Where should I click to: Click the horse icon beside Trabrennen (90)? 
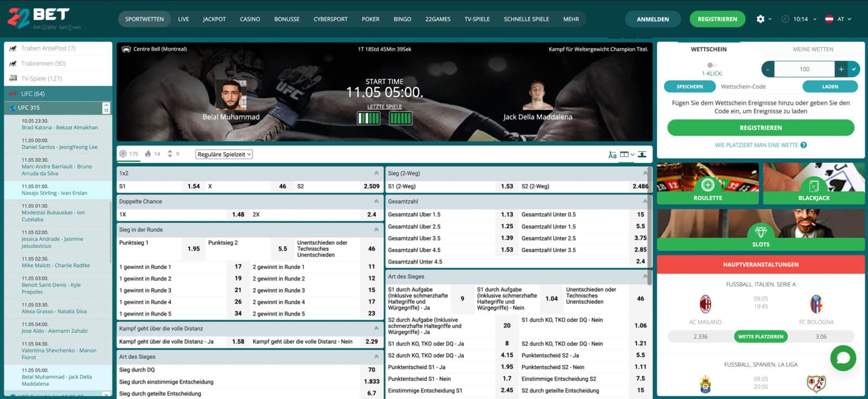click(13, 64)
